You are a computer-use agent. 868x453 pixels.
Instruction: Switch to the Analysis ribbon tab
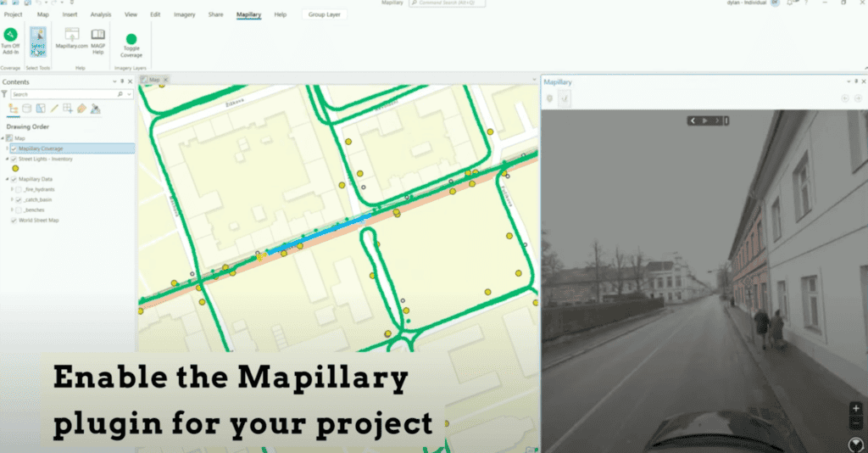(101, 14)
